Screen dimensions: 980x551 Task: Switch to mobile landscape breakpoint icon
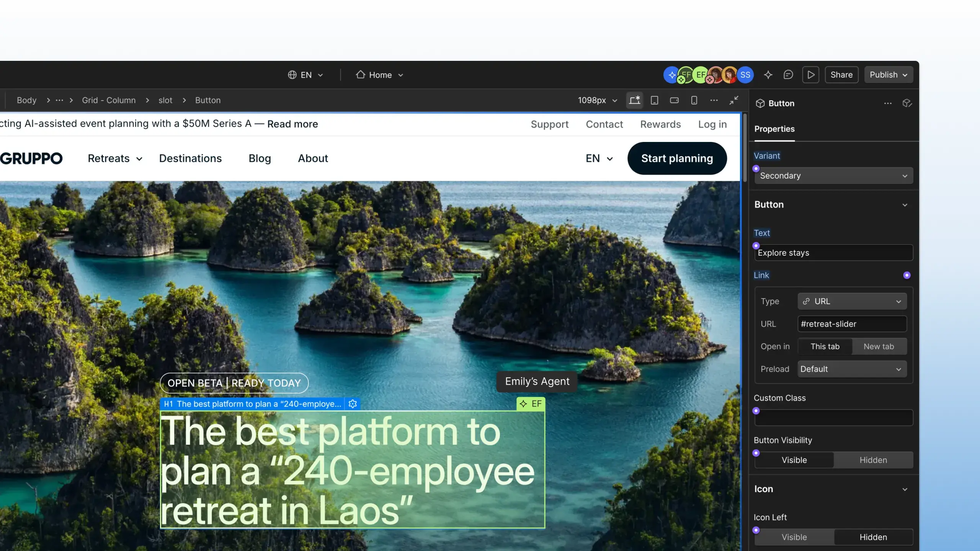click(675, 100)
